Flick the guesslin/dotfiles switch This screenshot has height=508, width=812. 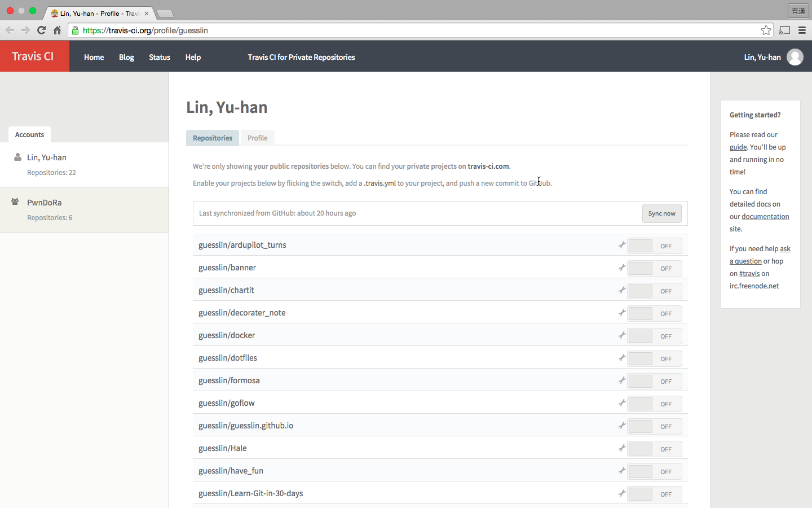tap(655, 358)
